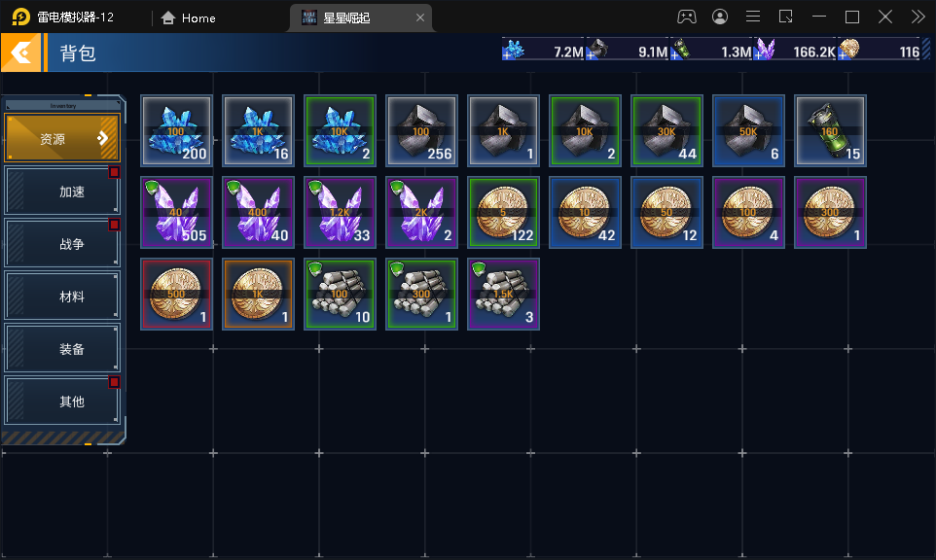Select the blue crystal 100 item with 200 count
The image size is (936, 560).
click(177, 130)
